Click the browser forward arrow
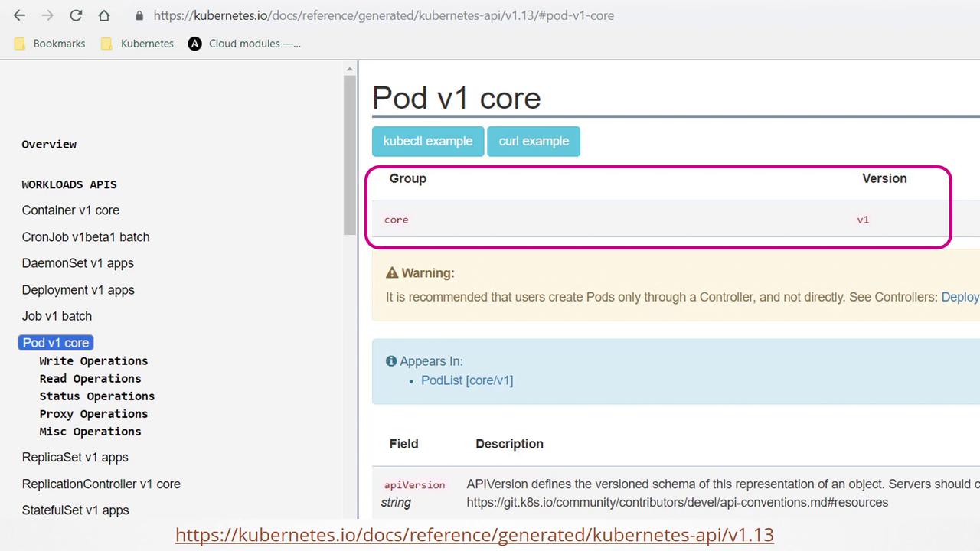Image resolution: width=980 pixels, height=551 pixels. [47, 15]
